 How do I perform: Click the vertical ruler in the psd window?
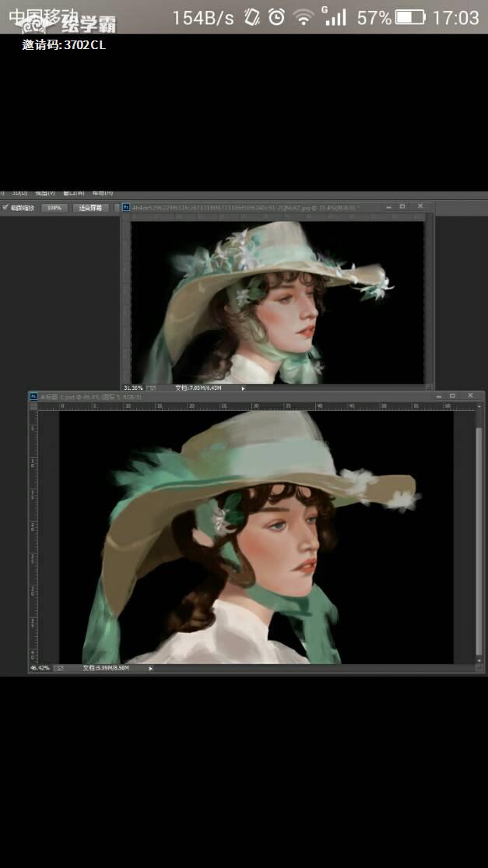(x=33, y=536)
